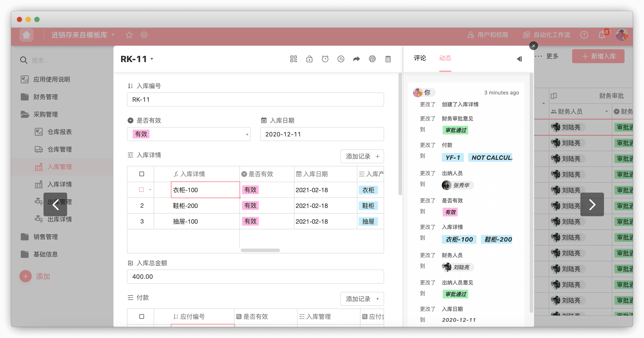This screenshot has height=338, width=644.
Task: Add record to 入库详情 table
Action: tap(362, 156)
